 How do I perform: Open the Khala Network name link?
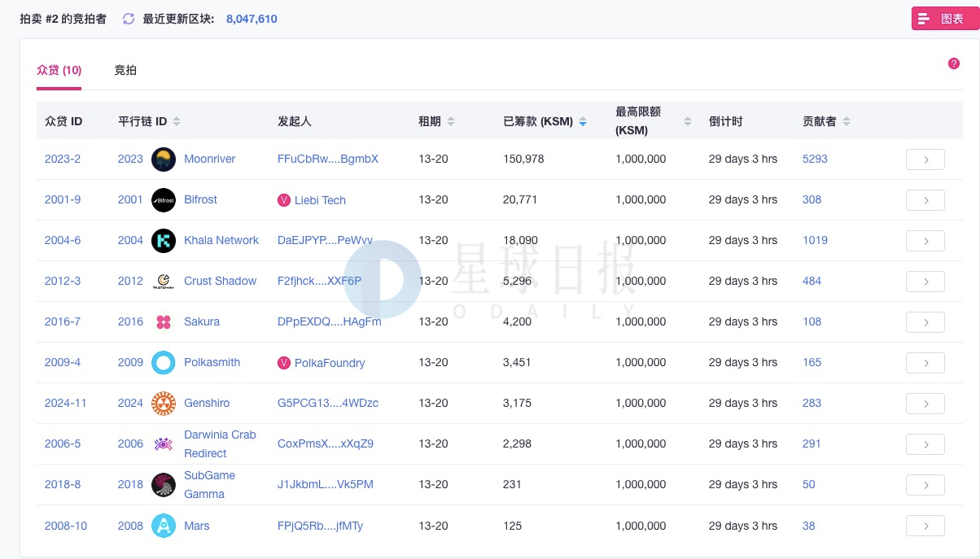[221, 241]
